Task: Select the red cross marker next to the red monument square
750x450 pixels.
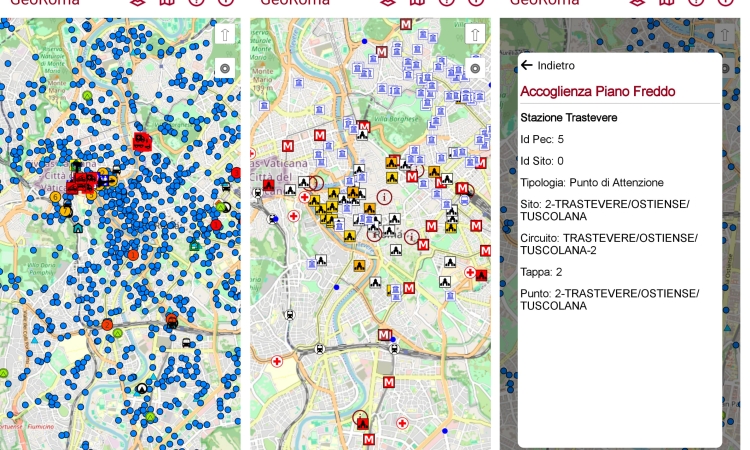Action: 470,272
